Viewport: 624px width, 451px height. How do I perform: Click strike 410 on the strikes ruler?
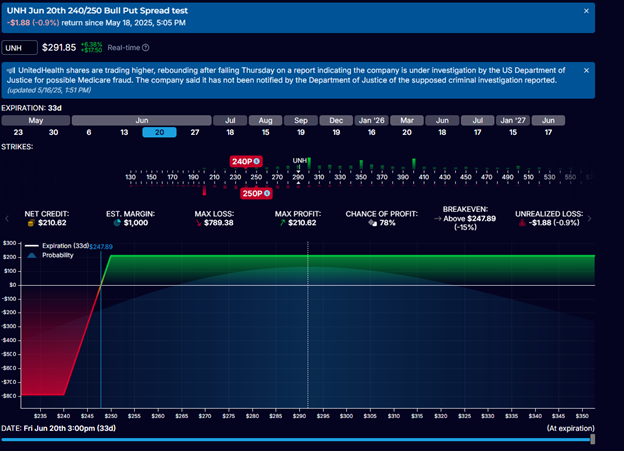click(424, 177)
